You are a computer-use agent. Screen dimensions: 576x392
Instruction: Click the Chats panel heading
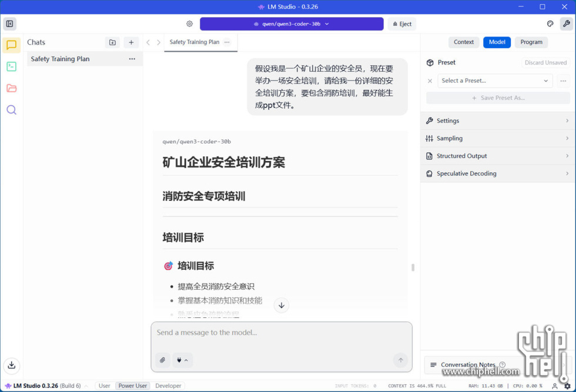point(36,42)
